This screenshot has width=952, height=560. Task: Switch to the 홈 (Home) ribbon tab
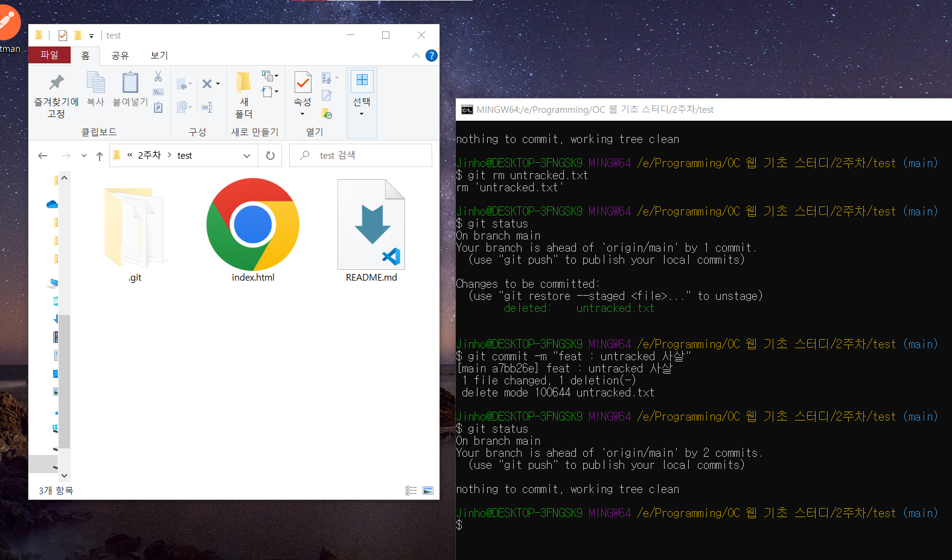85,56
